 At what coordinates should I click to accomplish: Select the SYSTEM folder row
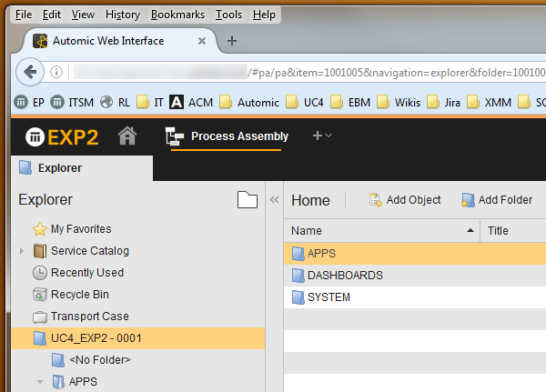(x=415, y=297)
